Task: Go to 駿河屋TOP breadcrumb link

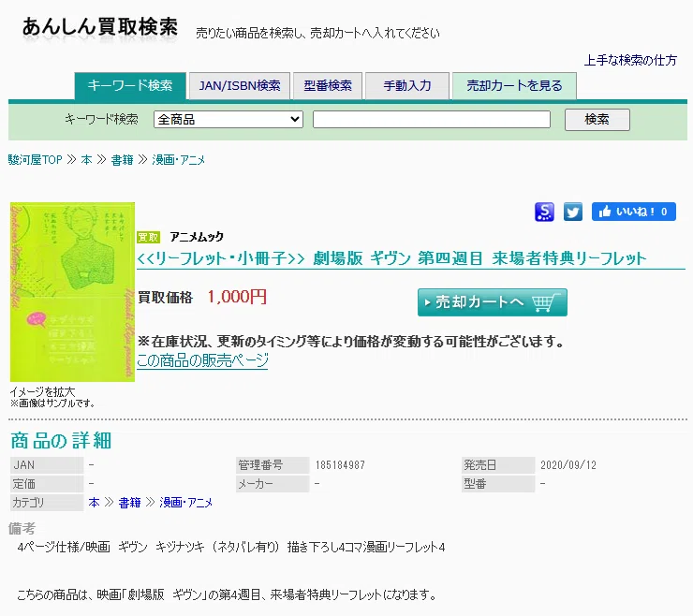Action: click(x=35, y=159)
